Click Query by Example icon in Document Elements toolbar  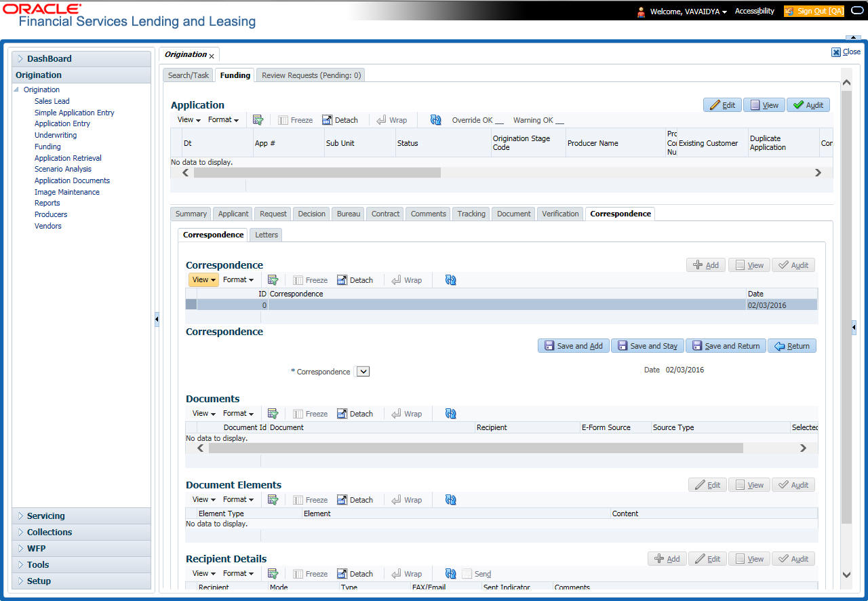click(x=273, y=500)
